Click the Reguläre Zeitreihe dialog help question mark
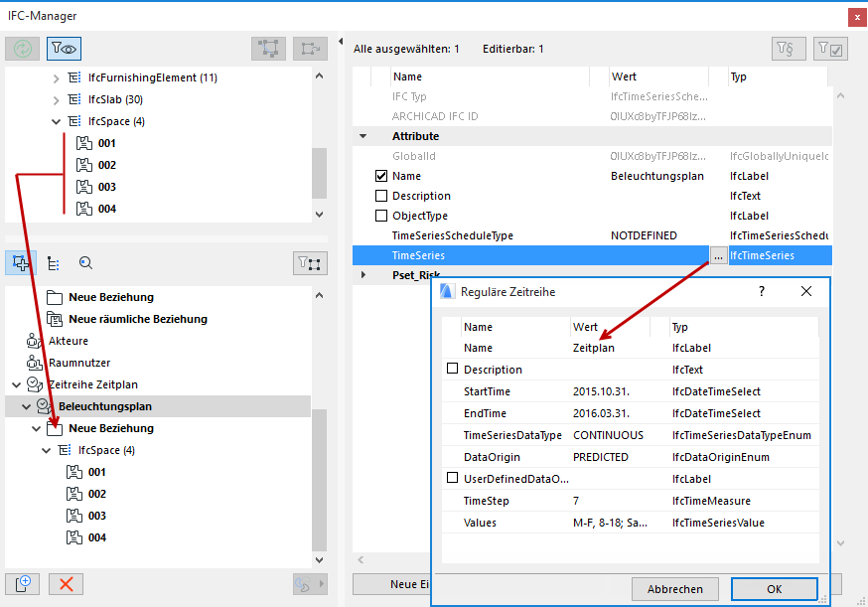The height and width of the screenshot is (607, 868). (762, 291)
